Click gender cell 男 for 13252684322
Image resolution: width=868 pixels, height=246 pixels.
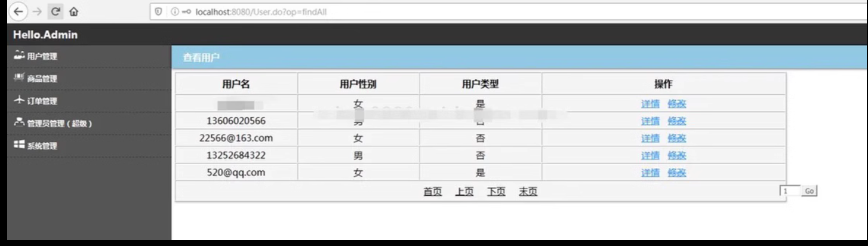pos(358,156)
